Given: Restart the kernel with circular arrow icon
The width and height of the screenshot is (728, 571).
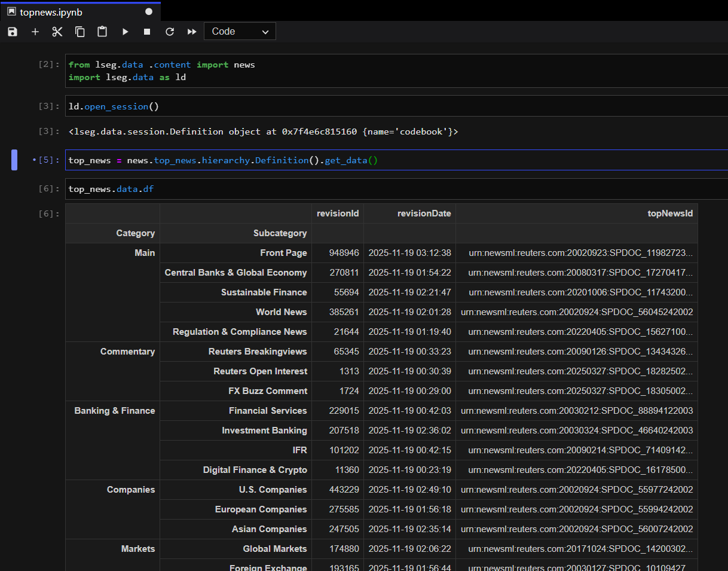Looking at the screenshot, I should [x=170, y=32].
